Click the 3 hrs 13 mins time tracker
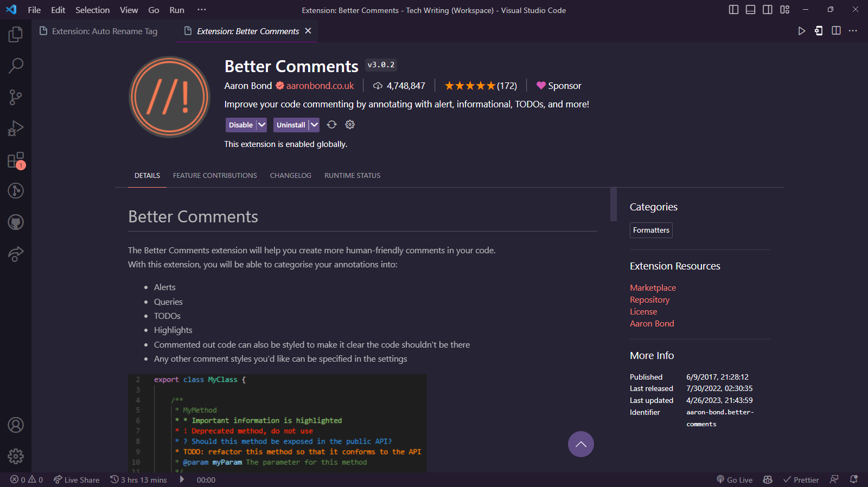The height and width of the screenshot is (487, 868). 139,479
